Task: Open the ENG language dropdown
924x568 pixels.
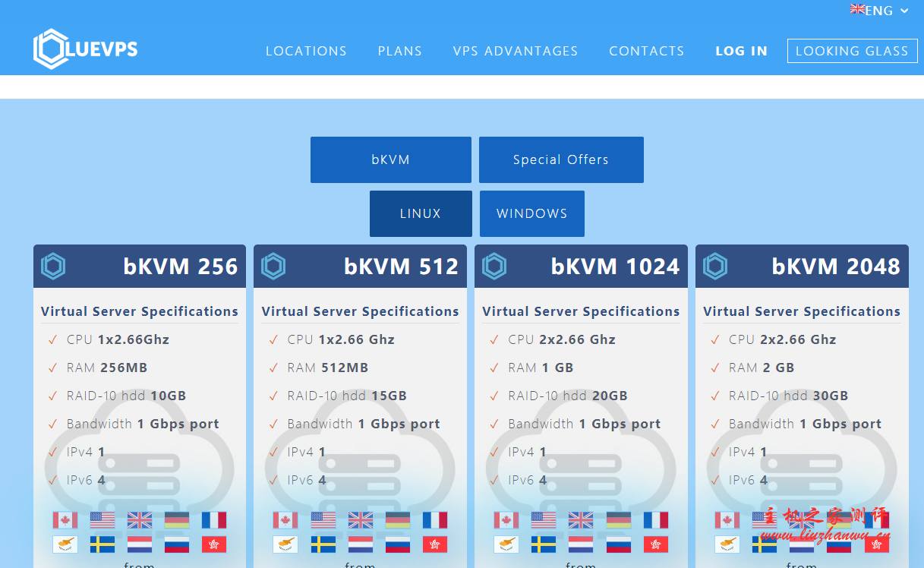Action: click(x=887, y=11)
